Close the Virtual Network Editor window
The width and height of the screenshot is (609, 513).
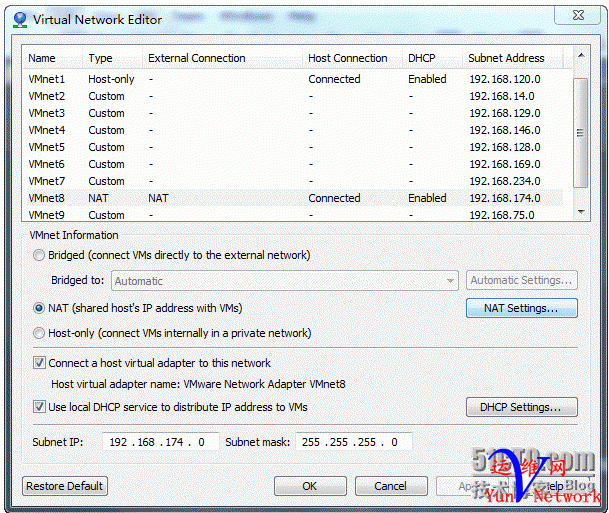pos(578,16)
